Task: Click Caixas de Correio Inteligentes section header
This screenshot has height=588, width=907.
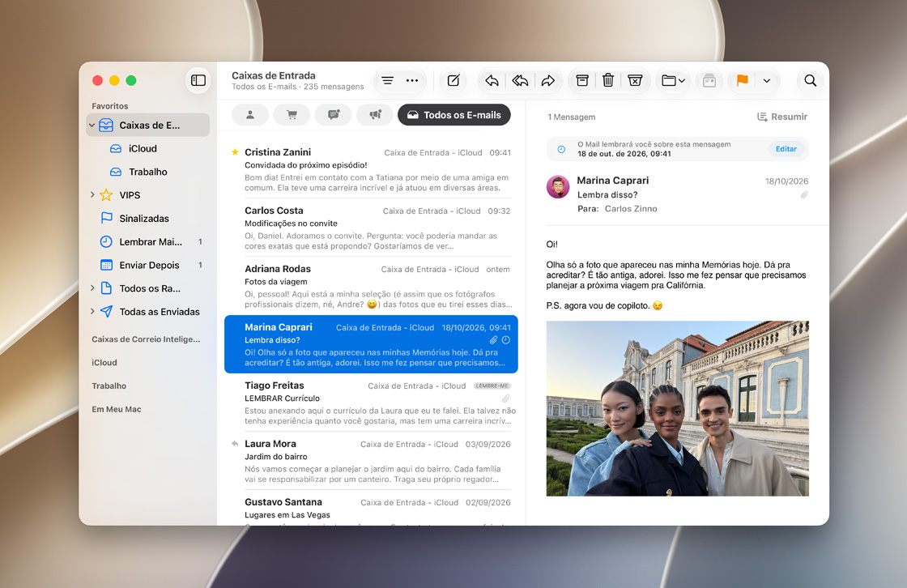Action: tap(146, 339)
